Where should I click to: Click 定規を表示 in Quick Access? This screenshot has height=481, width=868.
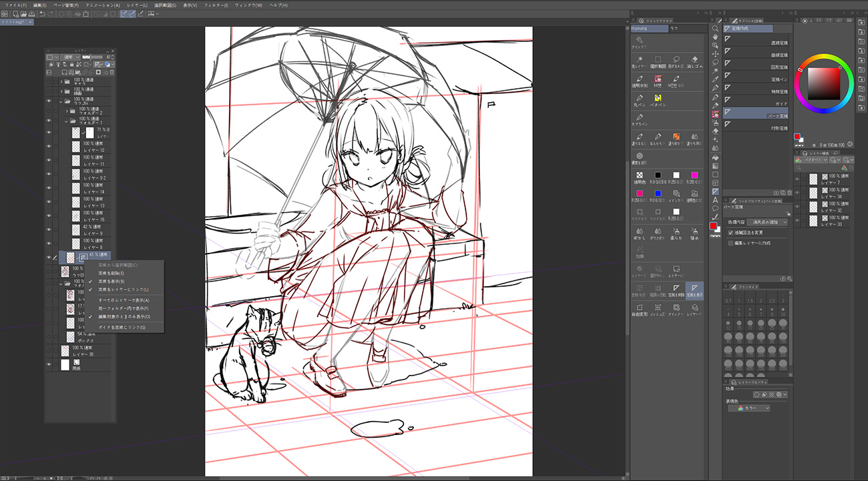pyautogui.click(x=694, y=290)
